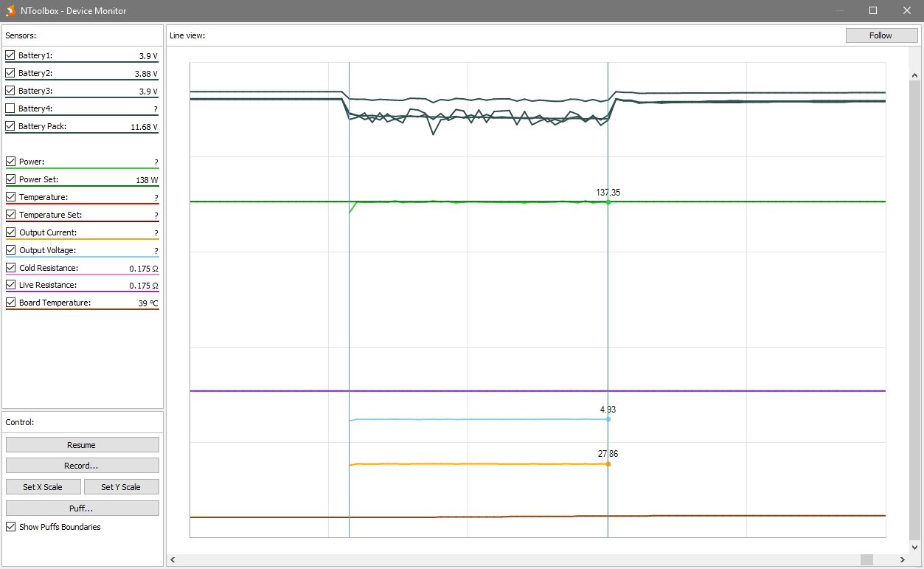This screenshot has width=924, height=569.
Task: Click the NToolbox app icon in title bar
Action: tap(10, 10)
